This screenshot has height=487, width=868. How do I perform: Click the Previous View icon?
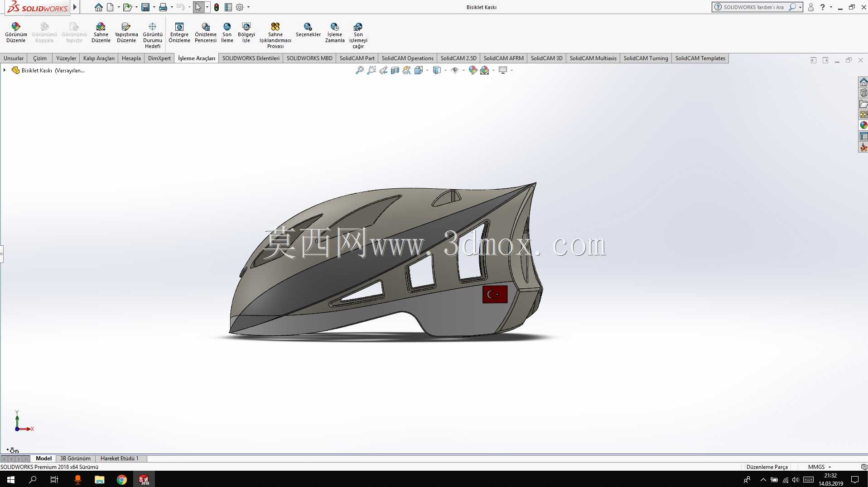click(383, 70)
